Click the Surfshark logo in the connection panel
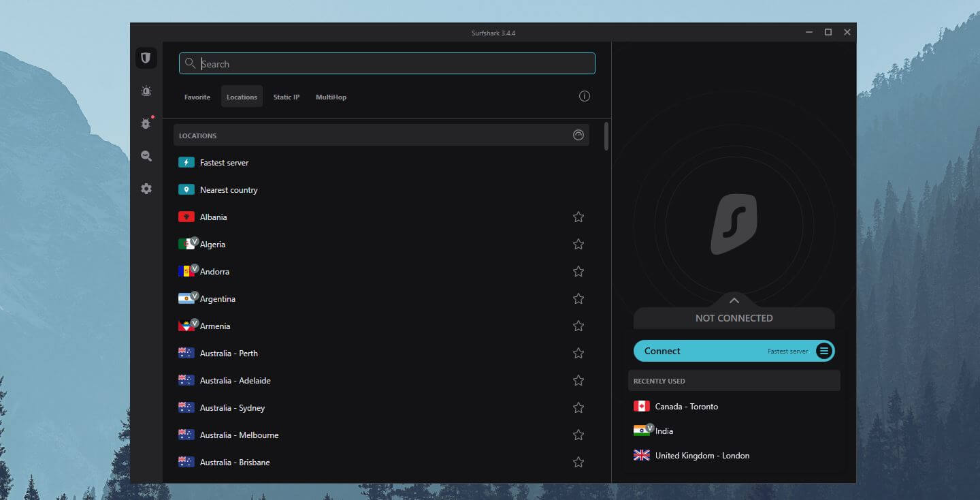 click(x=734, y=224)
